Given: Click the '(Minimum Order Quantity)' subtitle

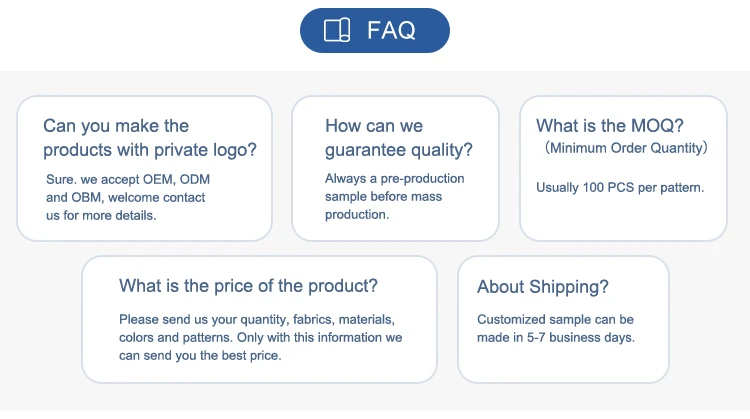Looking at the screenshot, I should coord(626,148).
